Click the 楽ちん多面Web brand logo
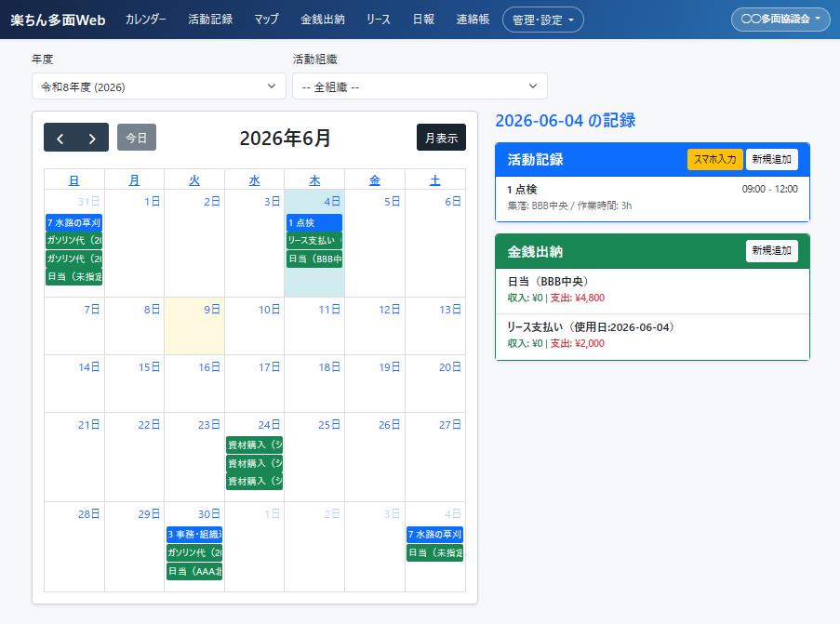This screenshot has width=840, height=624. (58, 20)
